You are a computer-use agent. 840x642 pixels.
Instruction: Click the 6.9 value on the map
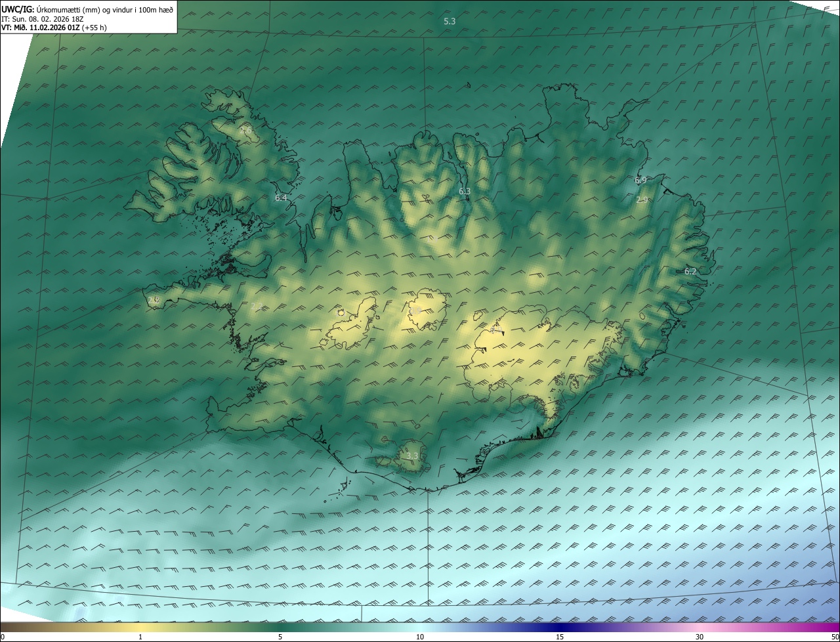(640, 180)
